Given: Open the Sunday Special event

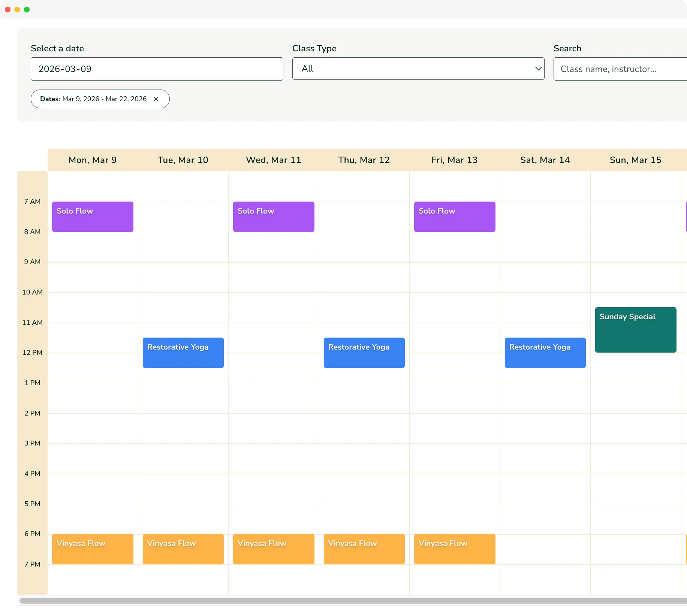Looking at the screenshot, I should (x=635, y=330).
